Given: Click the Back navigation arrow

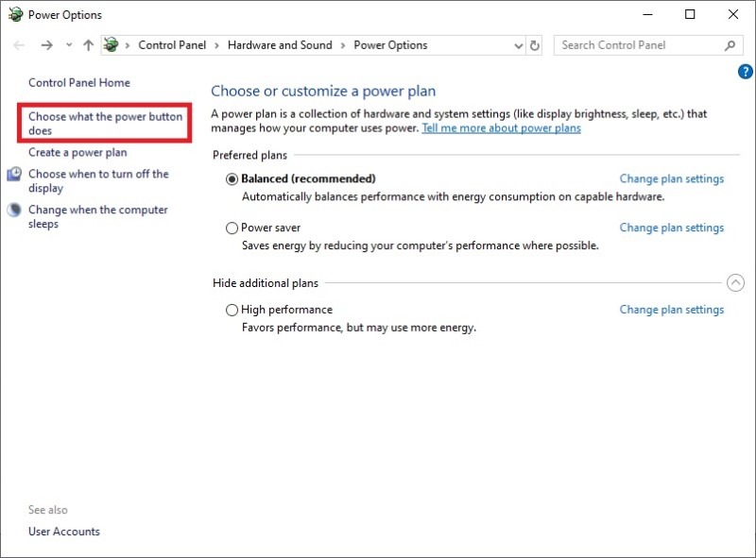Looking at the screenshot, I should point(19,44).
